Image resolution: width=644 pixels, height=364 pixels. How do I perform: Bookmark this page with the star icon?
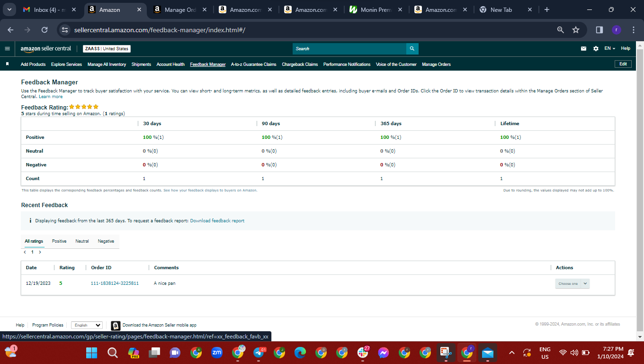pyautogui.click(x=576, y=30)
